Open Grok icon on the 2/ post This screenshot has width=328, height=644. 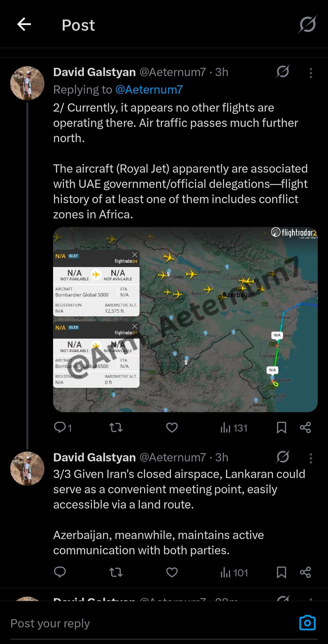point(283,72)
